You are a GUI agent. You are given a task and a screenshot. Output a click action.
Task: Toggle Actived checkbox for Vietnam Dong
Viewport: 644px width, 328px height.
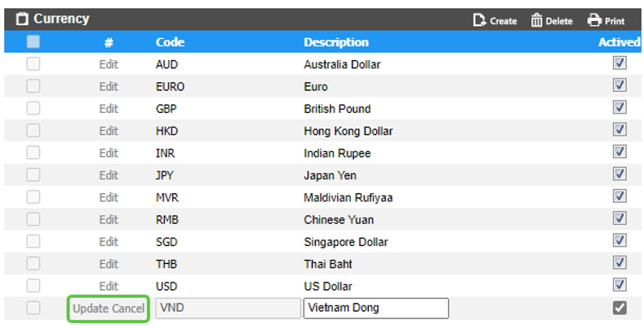pyautogui.click(x=620, y=308)
